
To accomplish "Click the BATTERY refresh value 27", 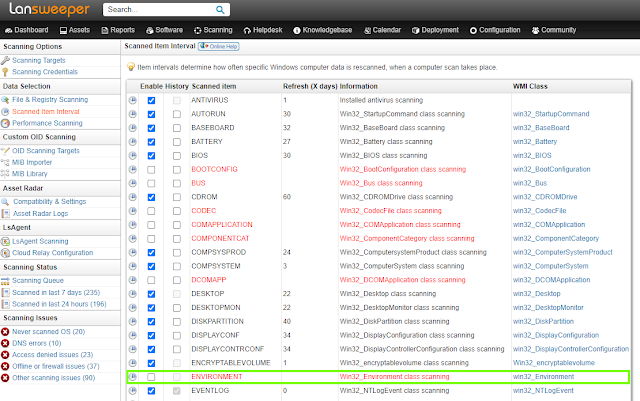I will pyautogui.click(x=287, y=142).
